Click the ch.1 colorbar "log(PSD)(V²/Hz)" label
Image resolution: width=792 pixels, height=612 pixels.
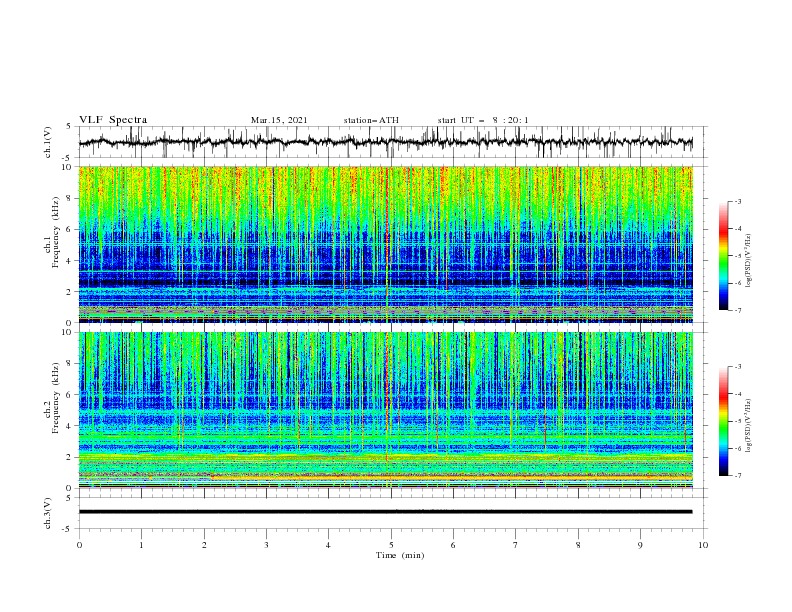pyautogui.click(x=749, y=261)
